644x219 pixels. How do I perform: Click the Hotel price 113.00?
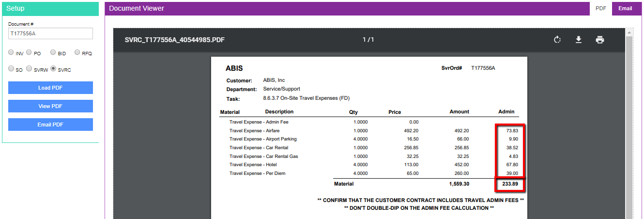click(x=412, y=165)
